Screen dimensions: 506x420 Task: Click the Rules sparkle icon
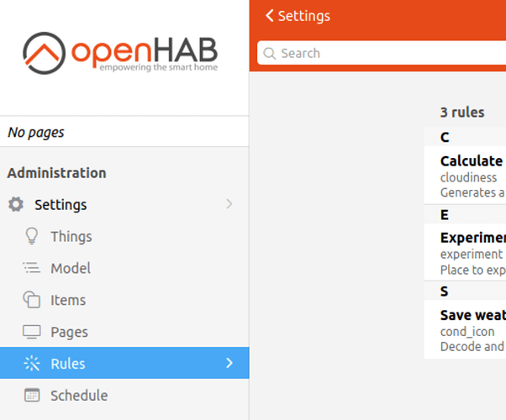pyautogui.click(x=32, y=364)
